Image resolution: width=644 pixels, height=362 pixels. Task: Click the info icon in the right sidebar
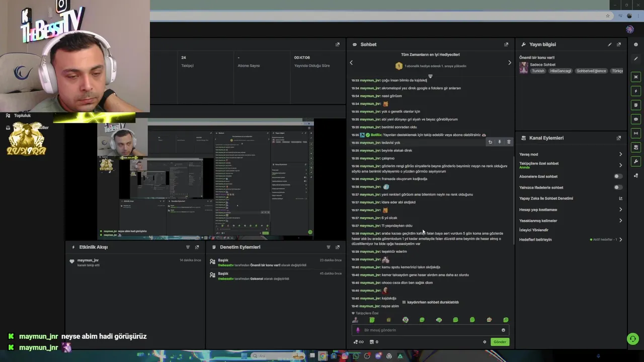tap(636, 44)
